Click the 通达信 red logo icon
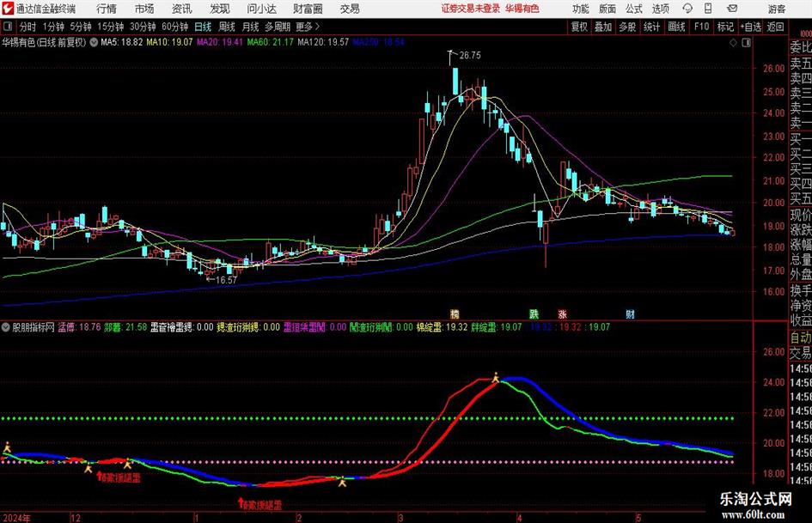Screen dimensions: 812x523 (8, 9)
